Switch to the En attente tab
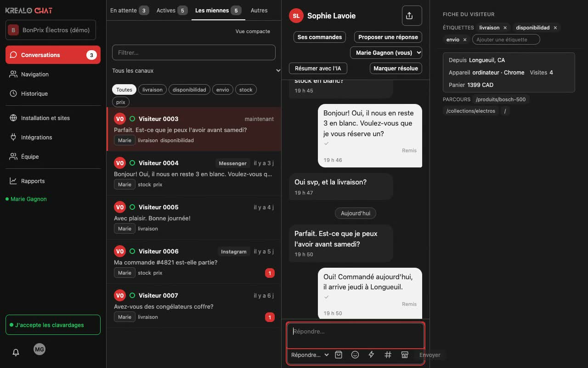The height and width of the screenshot is (368, 588). (130, 10)
